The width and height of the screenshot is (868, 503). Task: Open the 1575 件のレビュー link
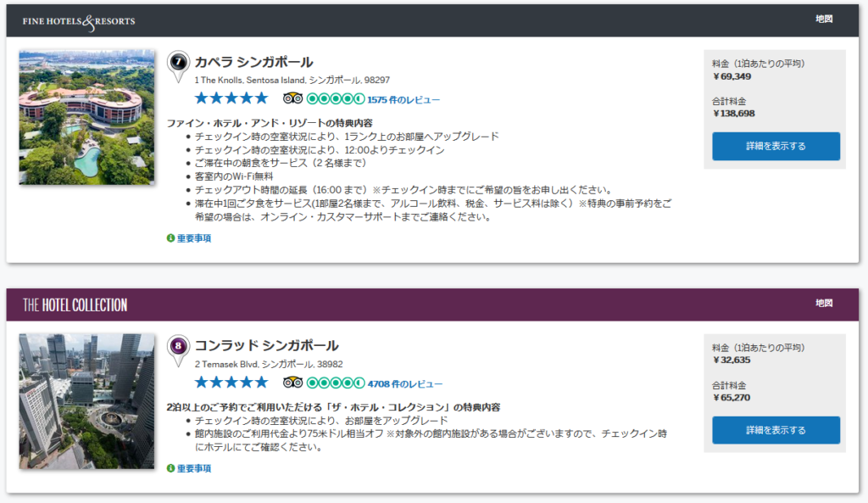(403, 100)
